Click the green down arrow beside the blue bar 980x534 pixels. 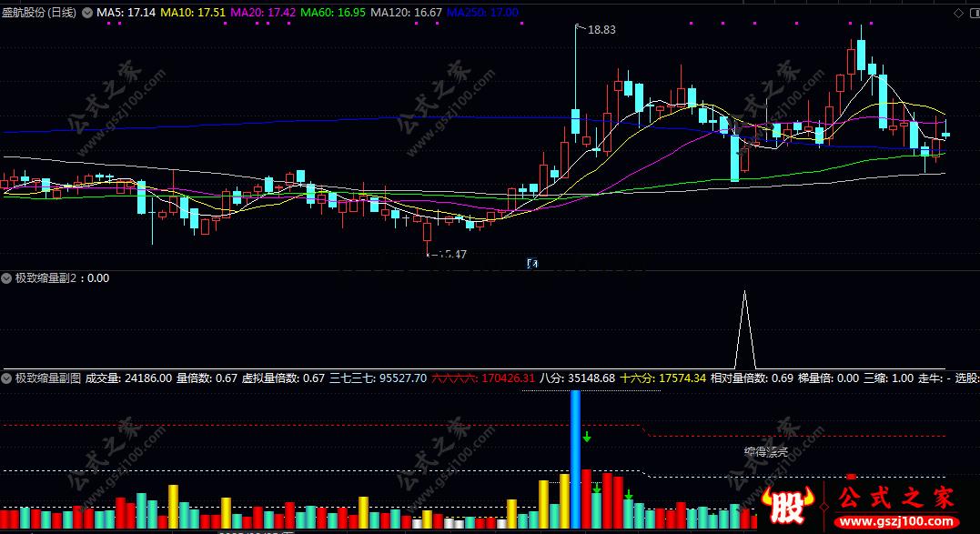(x=587, y=436)
